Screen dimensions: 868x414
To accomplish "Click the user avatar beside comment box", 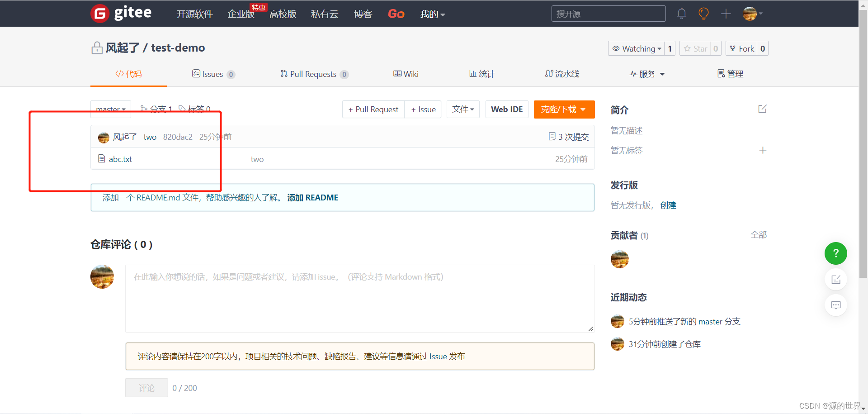I will click(102, 276).
